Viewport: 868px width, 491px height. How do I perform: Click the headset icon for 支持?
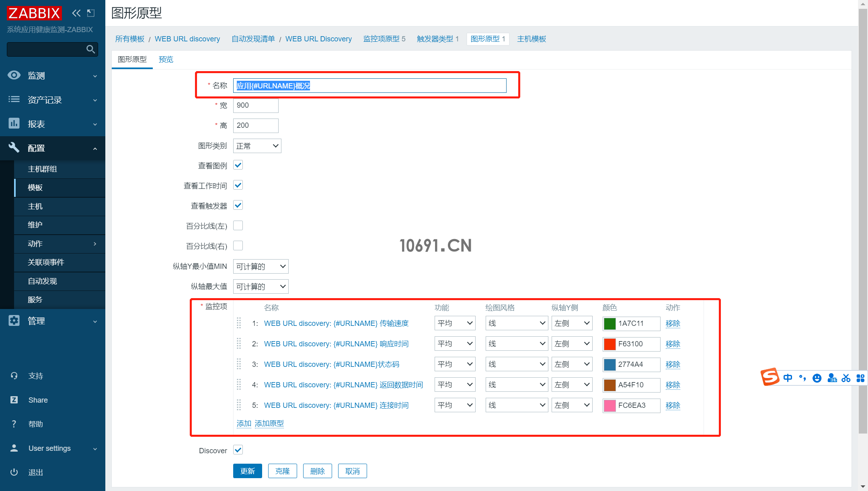[14, 376]
